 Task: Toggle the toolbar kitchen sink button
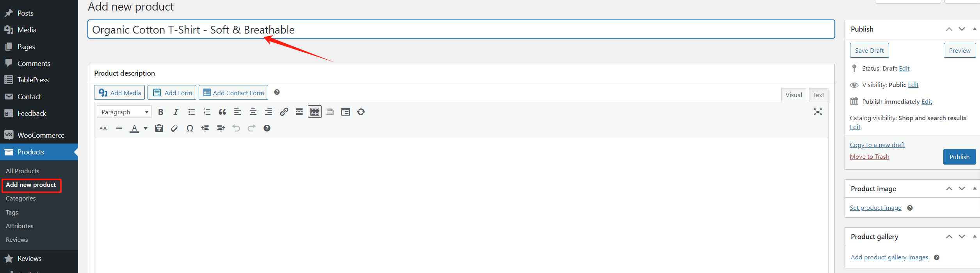(315, 112)
